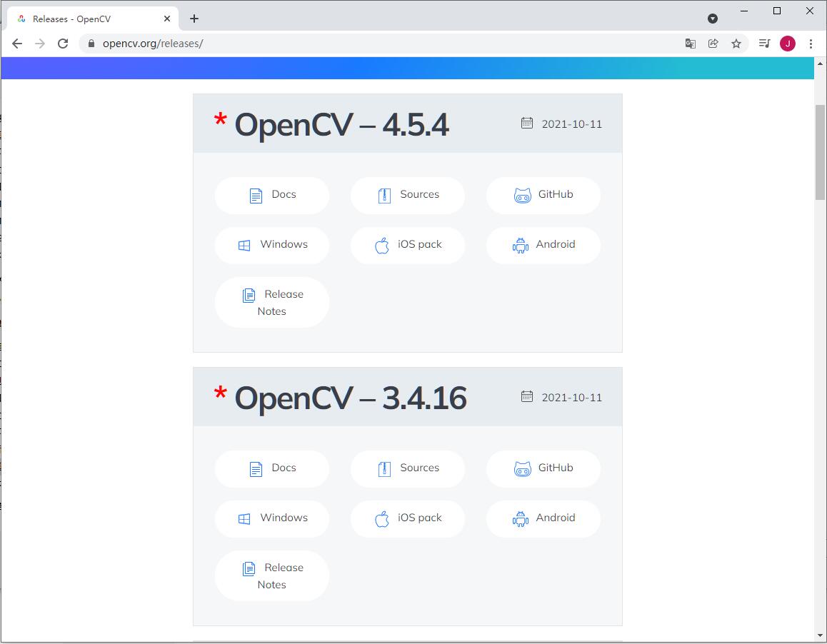This screenshot has height=644, width=827.
Task: Click the translate page icon
Action: tap(690, 44)
